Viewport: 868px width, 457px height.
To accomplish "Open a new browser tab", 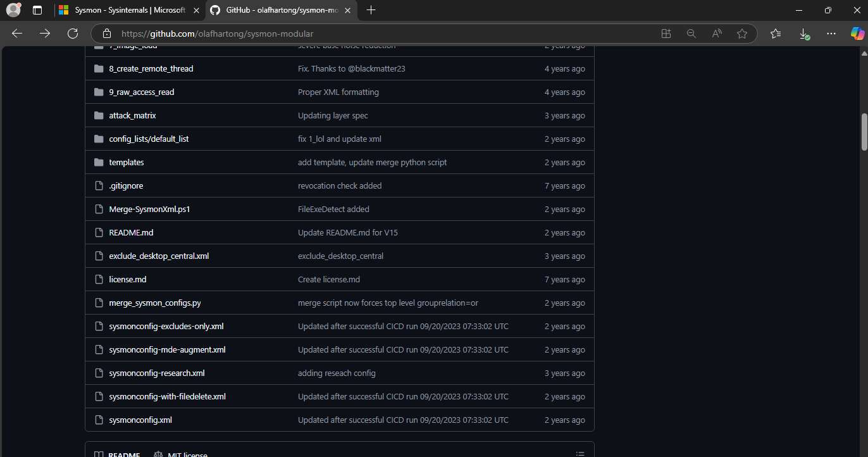I will (371, 10).
